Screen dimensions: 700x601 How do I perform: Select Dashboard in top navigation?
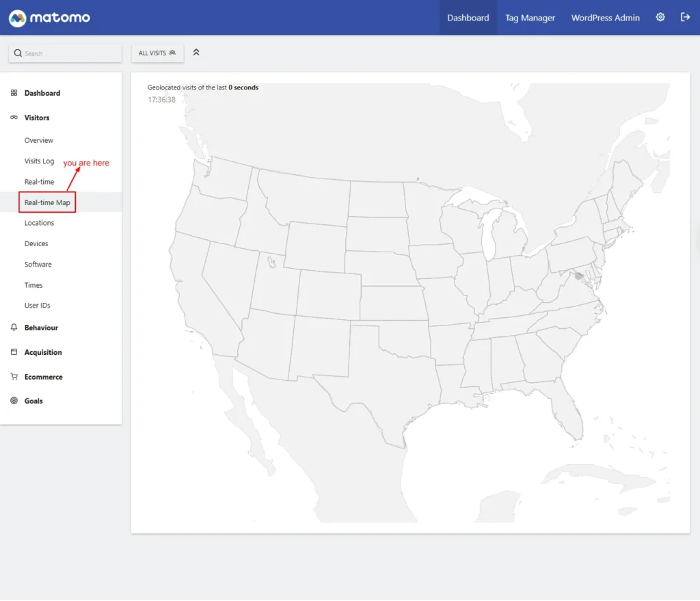(x=468, y=18)
